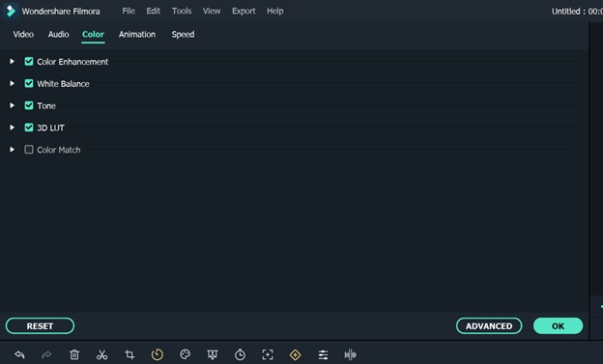Toggle off the 3D LUT checkbox
This screenshot has width=603, height=364.
(29, 127)
